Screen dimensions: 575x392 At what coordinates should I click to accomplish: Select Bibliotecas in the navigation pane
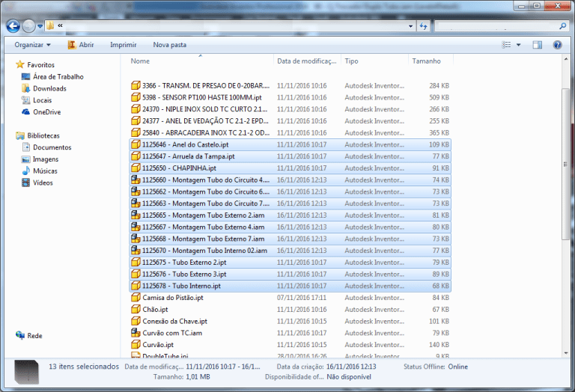[43, 135]
